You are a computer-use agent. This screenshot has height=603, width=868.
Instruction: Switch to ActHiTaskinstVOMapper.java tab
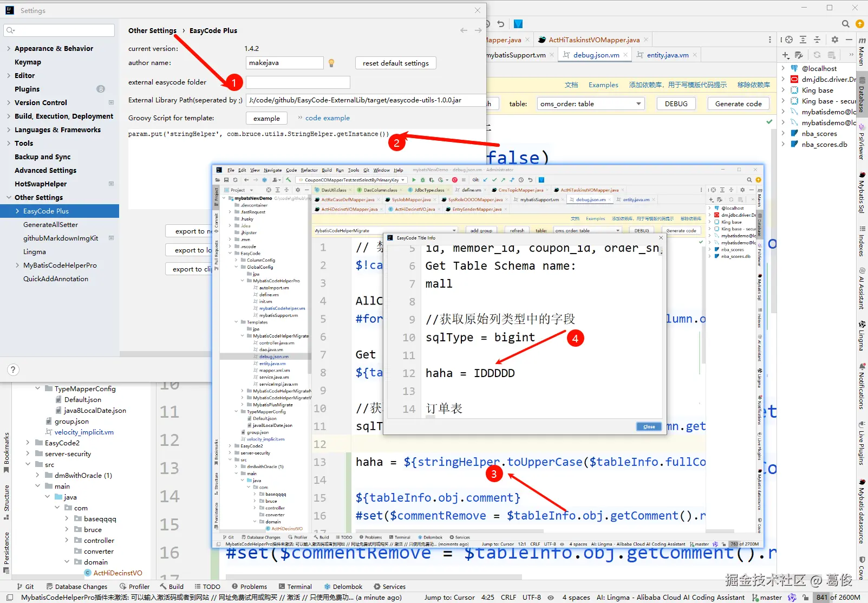[x=593, y=40]
